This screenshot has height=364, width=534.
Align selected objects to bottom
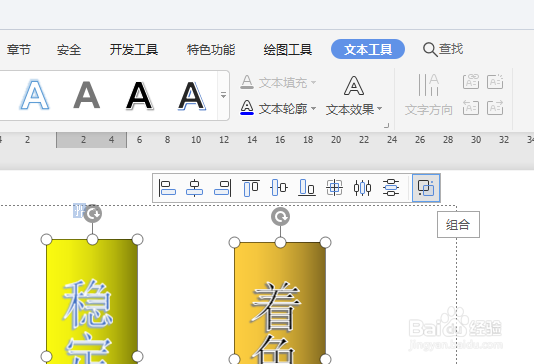pos(307,188)
